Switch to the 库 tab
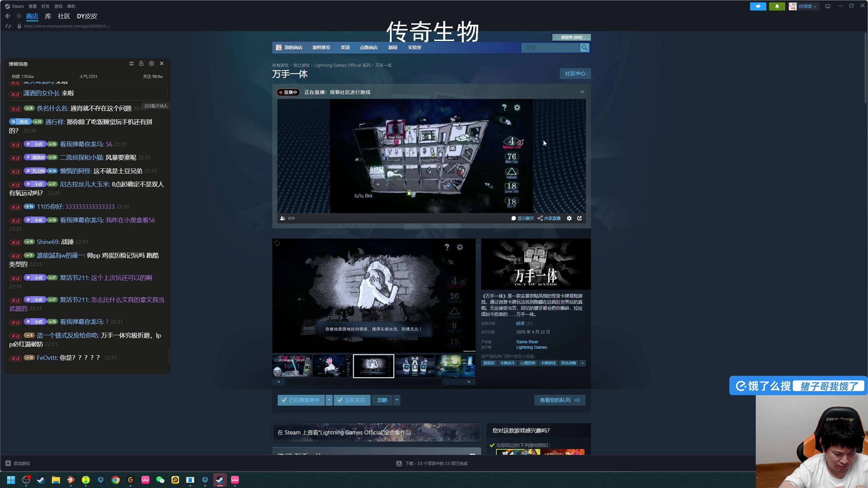 coord(48,16)
